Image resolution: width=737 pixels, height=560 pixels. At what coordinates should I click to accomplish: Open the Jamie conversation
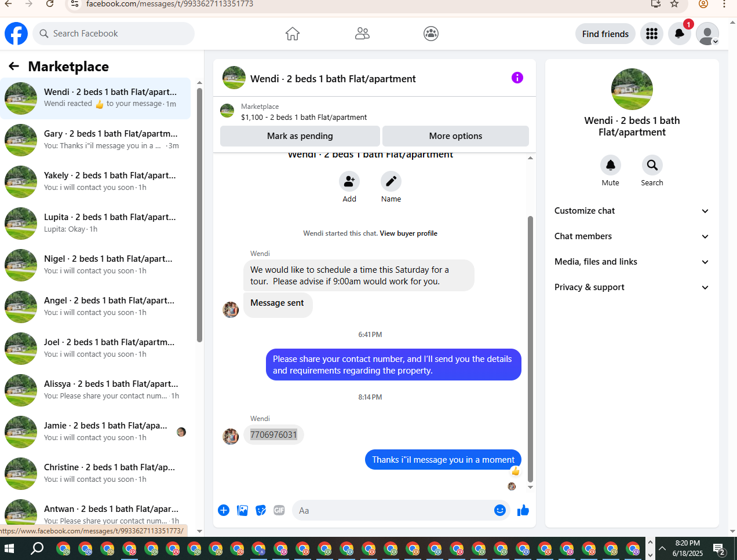pyautogui.click(x=96, y=432)
